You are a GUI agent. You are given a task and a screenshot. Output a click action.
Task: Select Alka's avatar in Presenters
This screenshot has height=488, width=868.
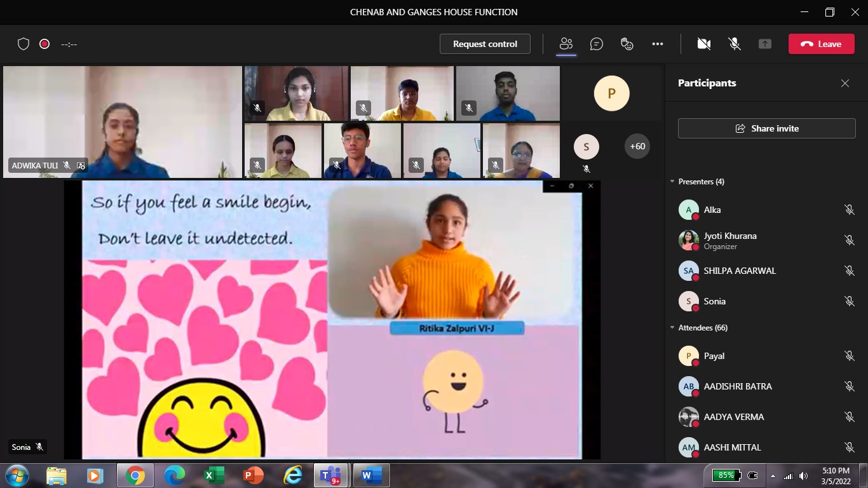(689, 210)
